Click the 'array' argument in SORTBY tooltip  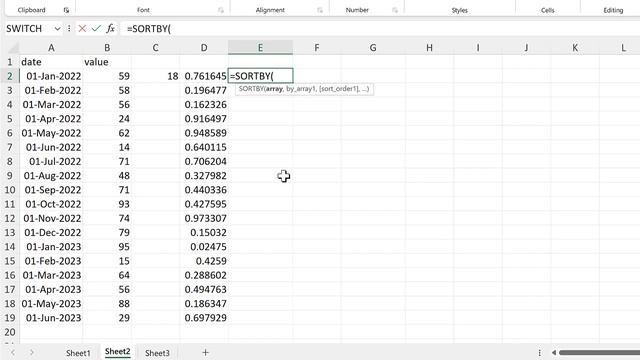[x=274, y=89]
